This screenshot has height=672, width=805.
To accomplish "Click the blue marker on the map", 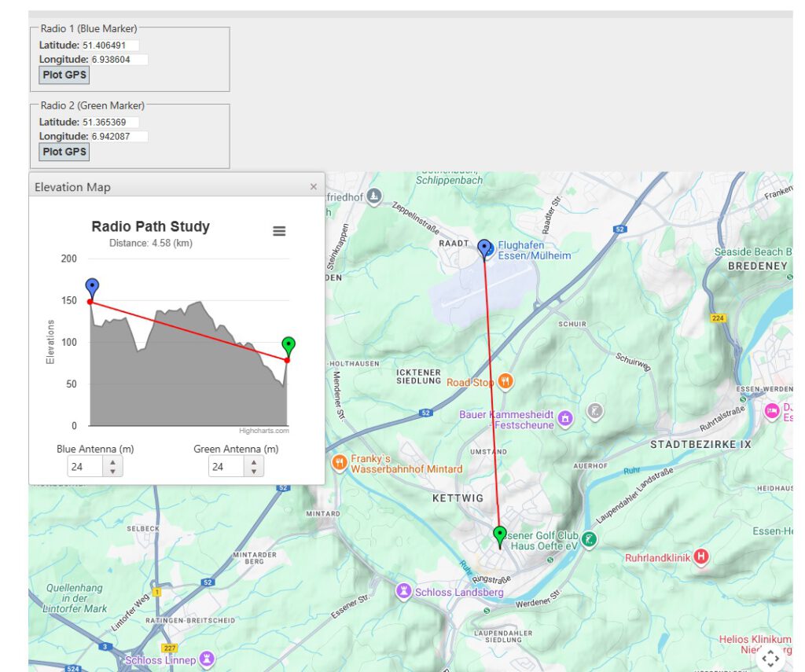I will [x=484, y=248].
